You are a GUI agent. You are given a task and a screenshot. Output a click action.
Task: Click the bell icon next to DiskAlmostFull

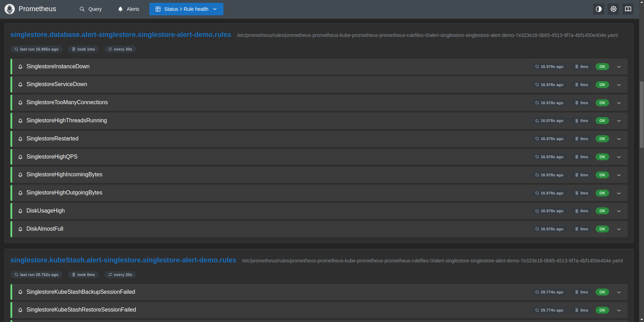coord(20,229)
